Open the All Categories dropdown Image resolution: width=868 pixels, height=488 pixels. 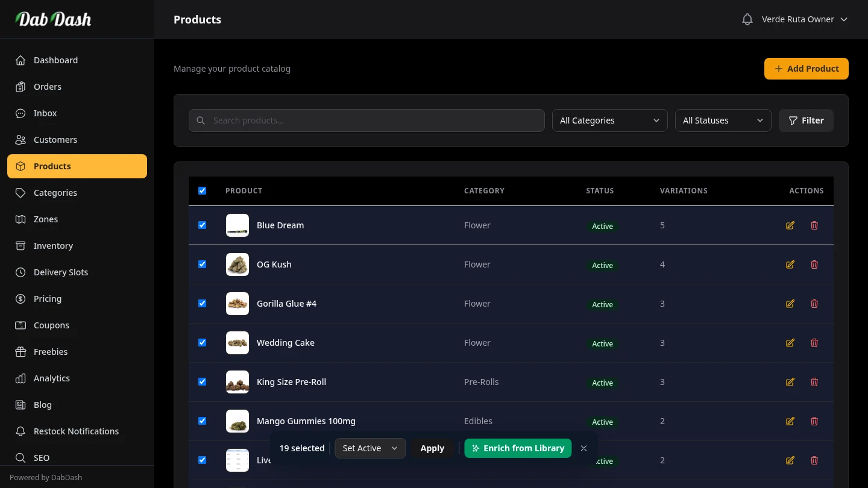[x=609, y=120]
